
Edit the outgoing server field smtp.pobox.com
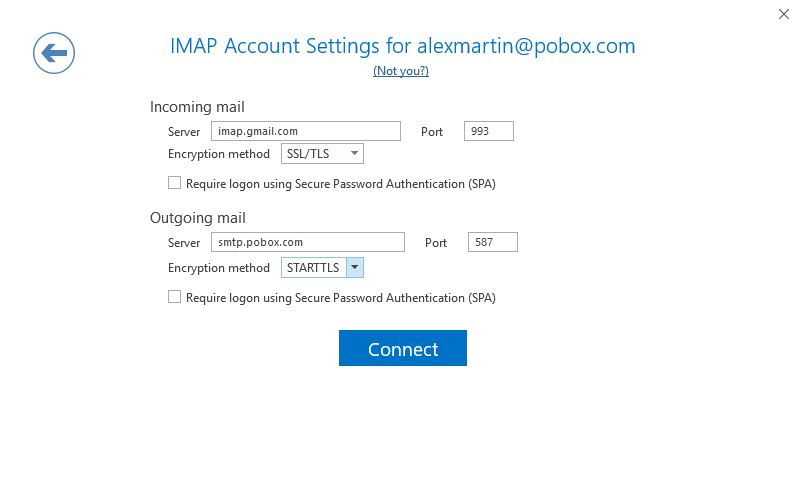click(308, 242)
